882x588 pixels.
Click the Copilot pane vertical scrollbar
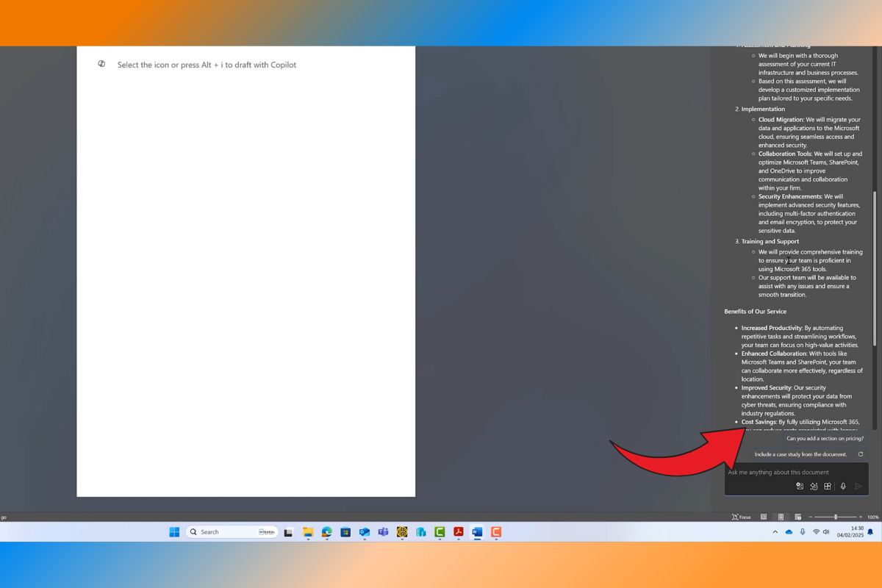[x=875, y=268]
